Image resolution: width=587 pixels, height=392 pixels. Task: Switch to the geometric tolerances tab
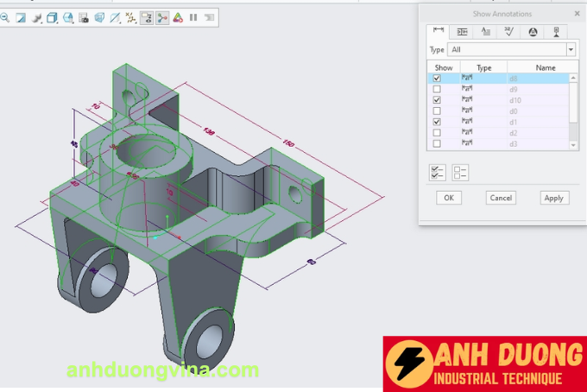pos(462,32)
